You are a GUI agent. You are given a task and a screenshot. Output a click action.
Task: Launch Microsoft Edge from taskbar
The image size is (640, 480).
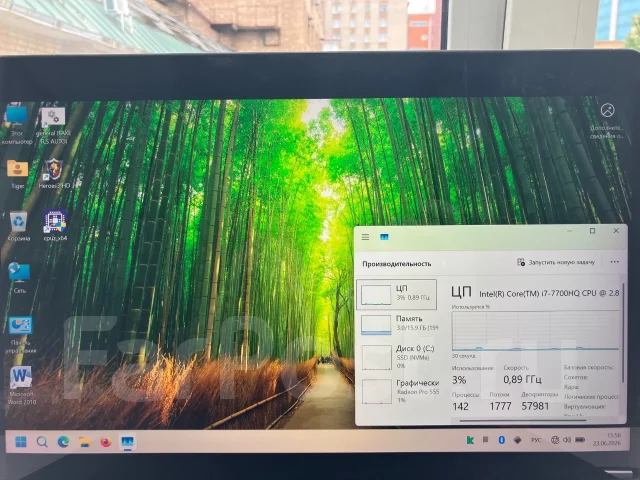point(63,442)
